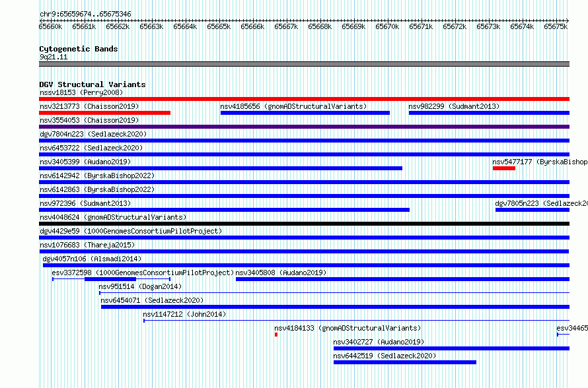
Task: Open nsv1147212 (John2014) label
Action: [x=184, y=314]
